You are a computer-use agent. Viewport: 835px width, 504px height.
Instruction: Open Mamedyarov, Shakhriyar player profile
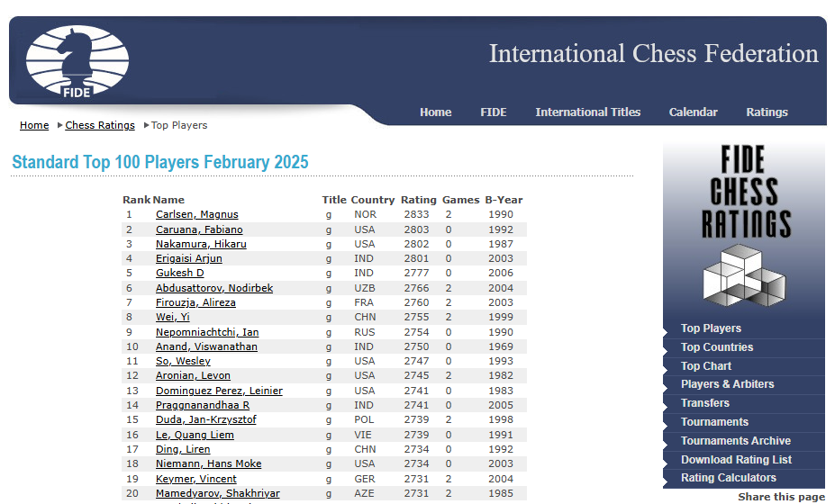tap(217, 494)
